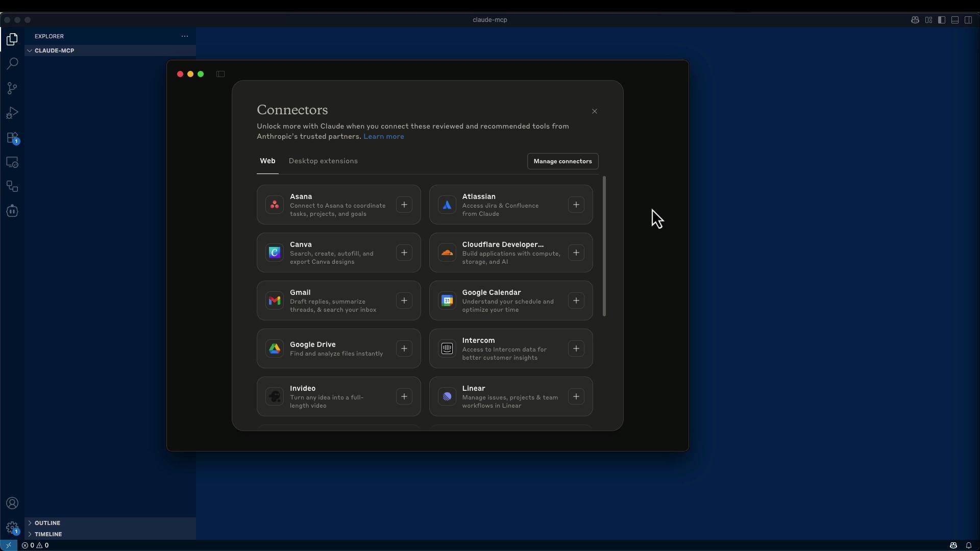Screen dimensions: 980x551
Task: Expand the OUTLINE section
Action: [x=110, y=523]
